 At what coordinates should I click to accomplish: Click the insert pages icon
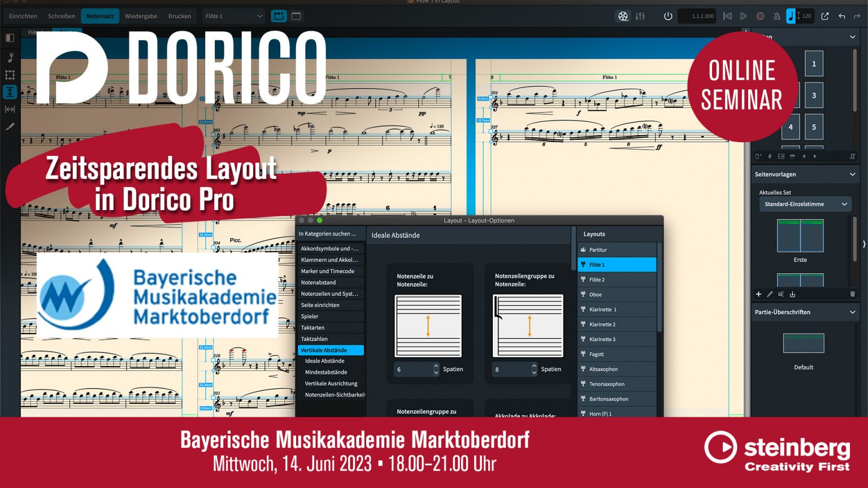[758, 156]
